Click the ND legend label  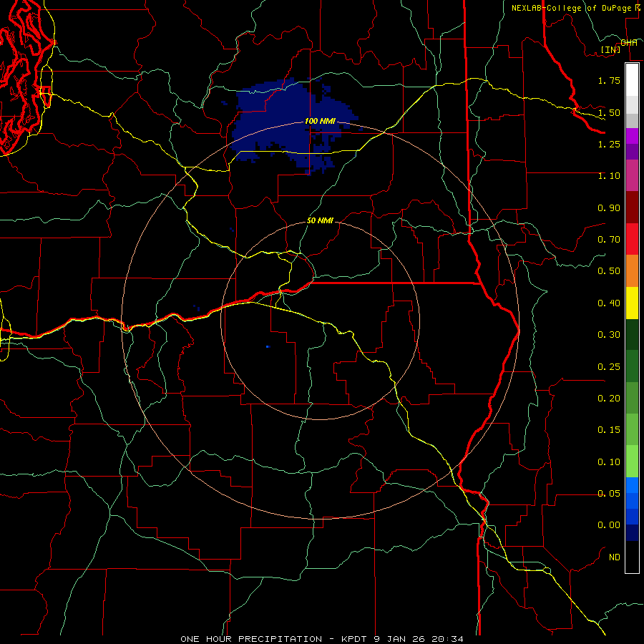615,557
